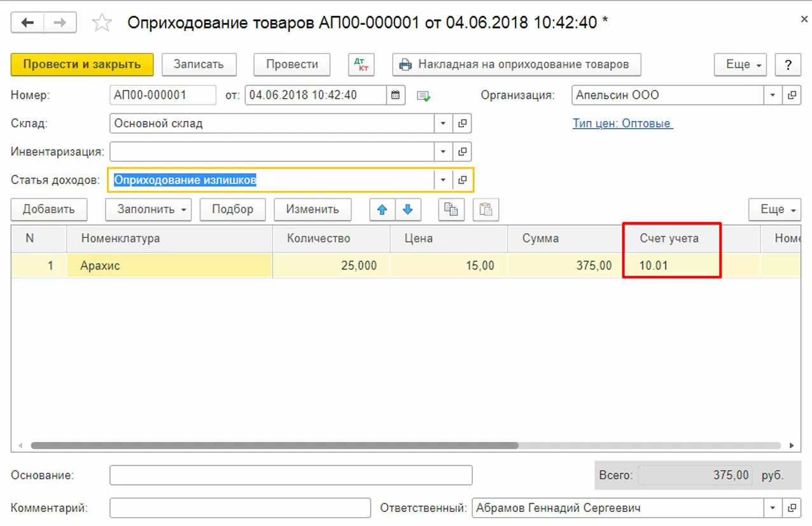
Task: Expand the Ответственный dropdown
Action: (x=773, y=508)
